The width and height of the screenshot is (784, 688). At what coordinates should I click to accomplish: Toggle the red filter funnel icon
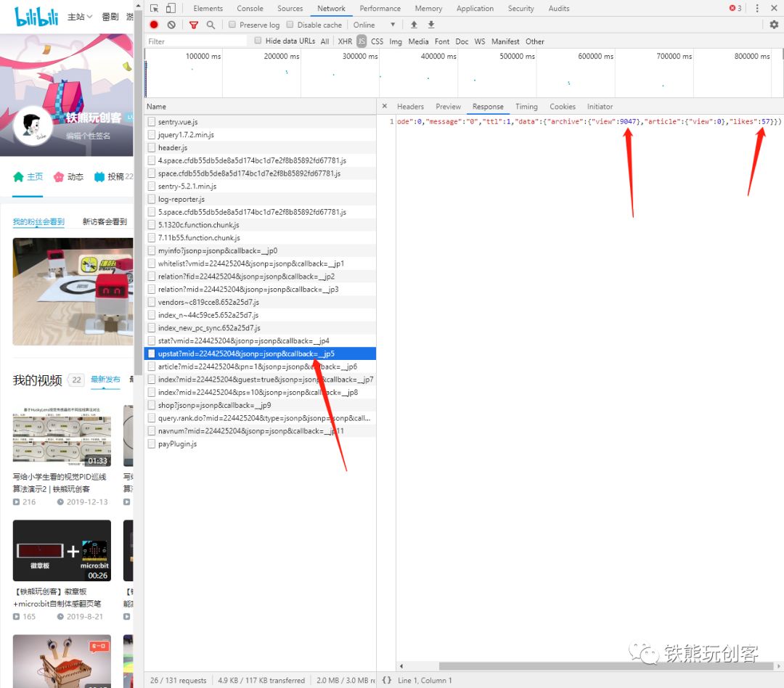[194, 25]
